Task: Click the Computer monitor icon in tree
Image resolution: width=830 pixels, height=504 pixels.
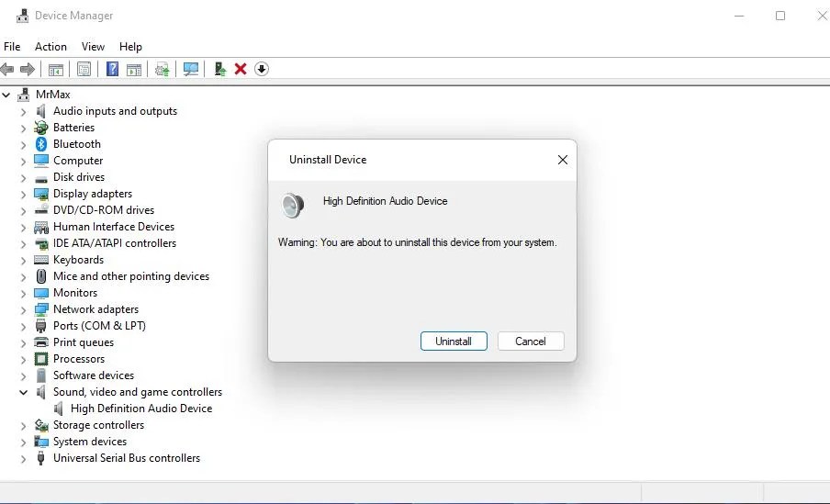Action: coord(40,161)
